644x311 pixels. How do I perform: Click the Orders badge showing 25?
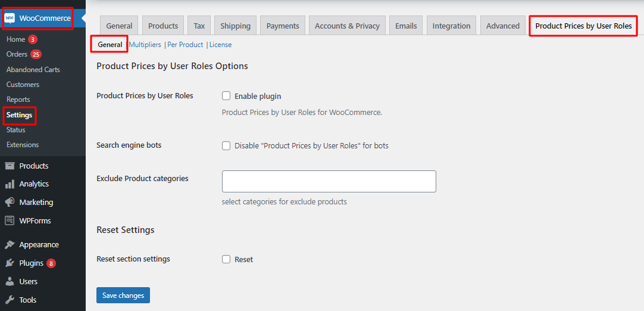[x=36, y=54]
